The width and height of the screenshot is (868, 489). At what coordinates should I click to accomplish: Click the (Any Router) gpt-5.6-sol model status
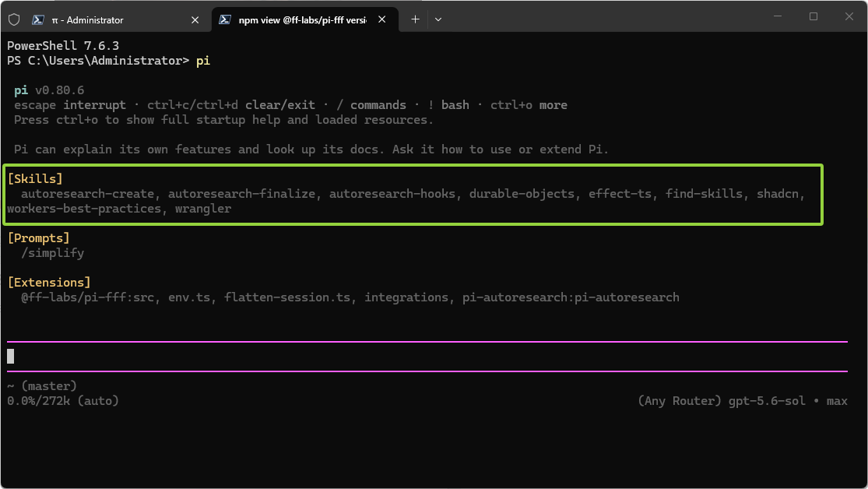pyautogui.click(x=722, y=401)
